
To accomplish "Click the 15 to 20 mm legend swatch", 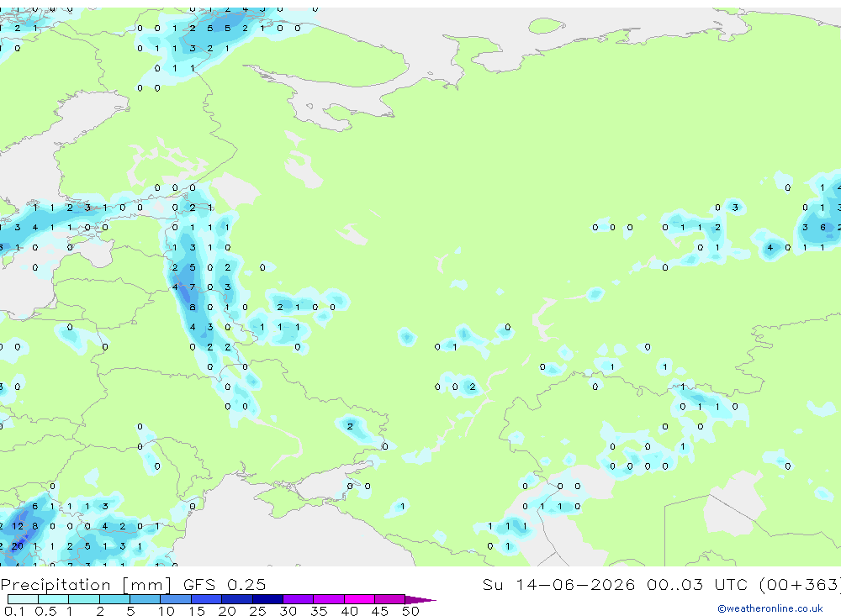I will pyautogui.click(x=207, y=599).
